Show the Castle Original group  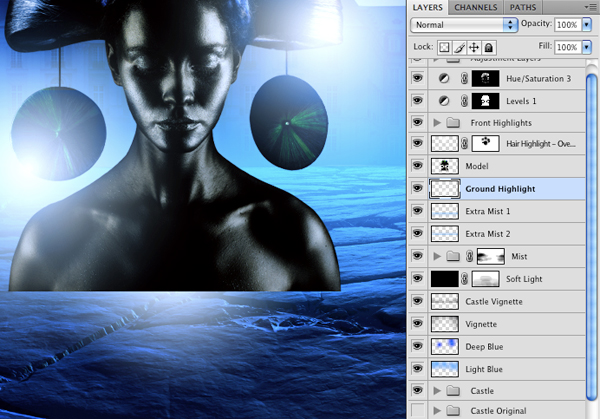tap(417, 410)
